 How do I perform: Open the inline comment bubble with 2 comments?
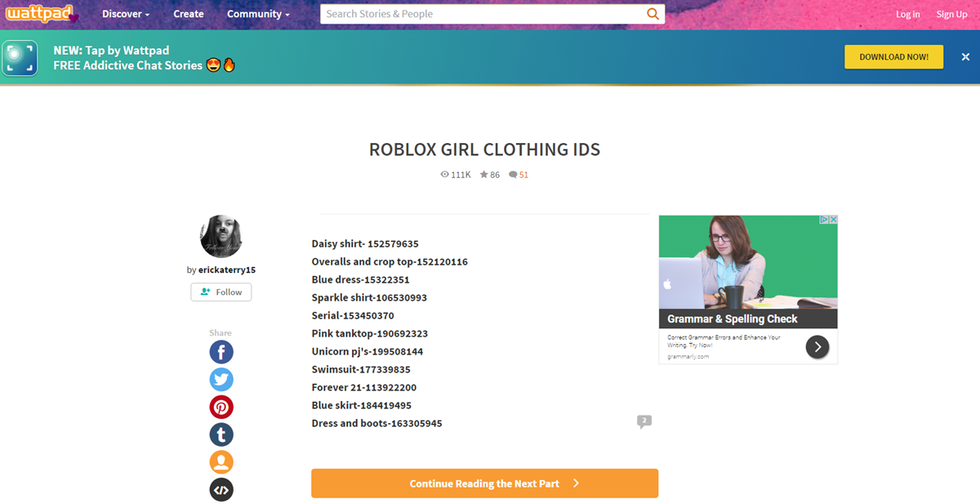coord(644,421)
